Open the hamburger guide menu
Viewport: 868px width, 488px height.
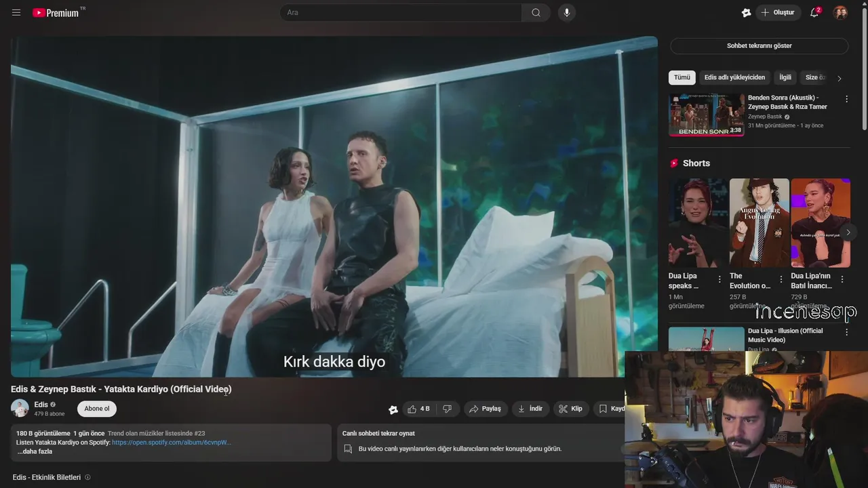pyautogui.click(x=16, y=12)
